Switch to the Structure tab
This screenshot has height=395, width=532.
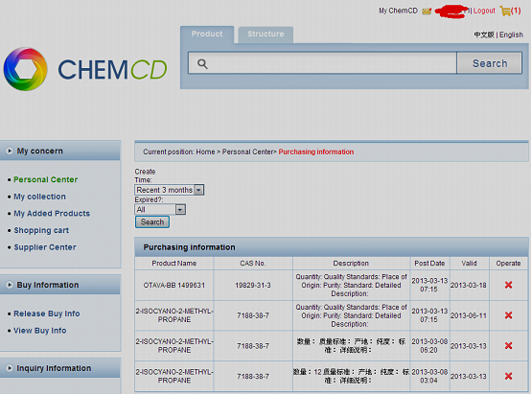point(266,35)
